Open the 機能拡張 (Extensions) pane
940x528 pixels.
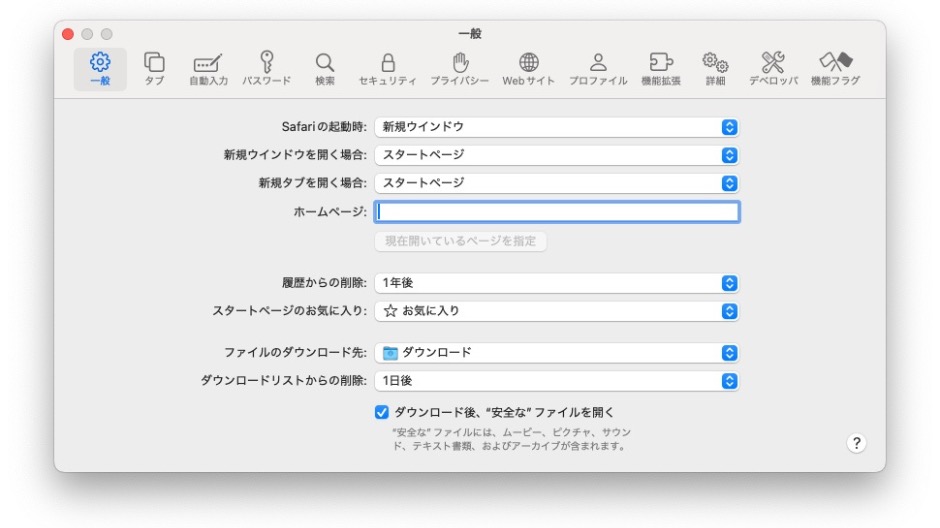tap(661, 69)
